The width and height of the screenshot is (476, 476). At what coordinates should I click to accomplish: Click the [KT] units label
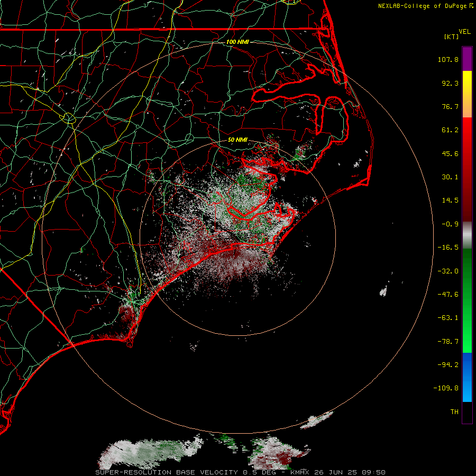click(x=452, y=36)
